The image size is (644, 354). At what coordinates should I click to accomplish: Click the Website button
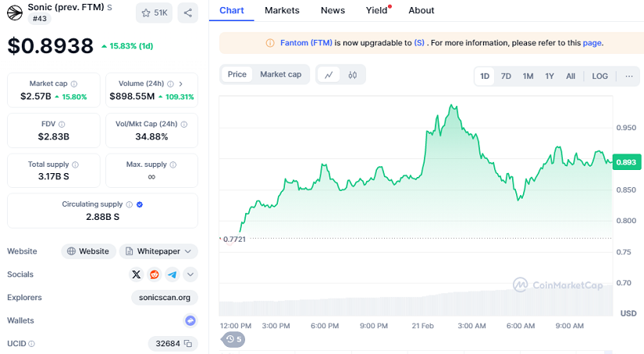[x=88, y=251]
